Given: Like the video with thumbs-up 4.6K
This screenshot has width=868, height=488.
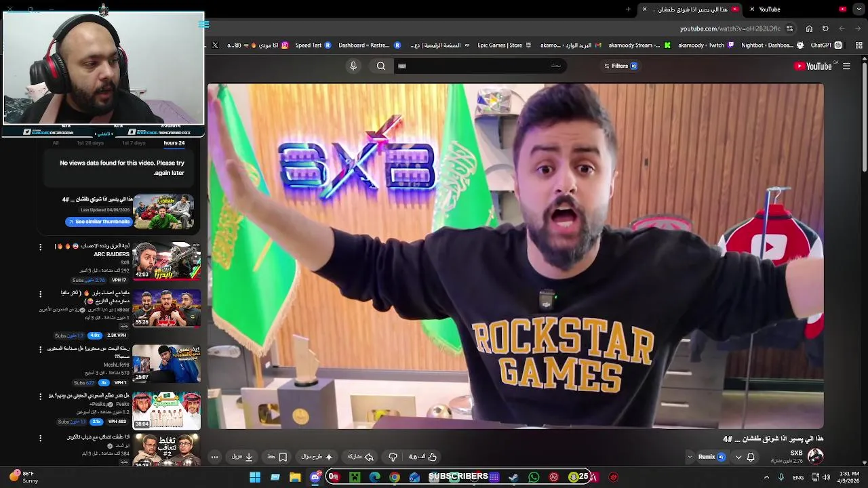Looking at the screenshot, I should 422,457.
